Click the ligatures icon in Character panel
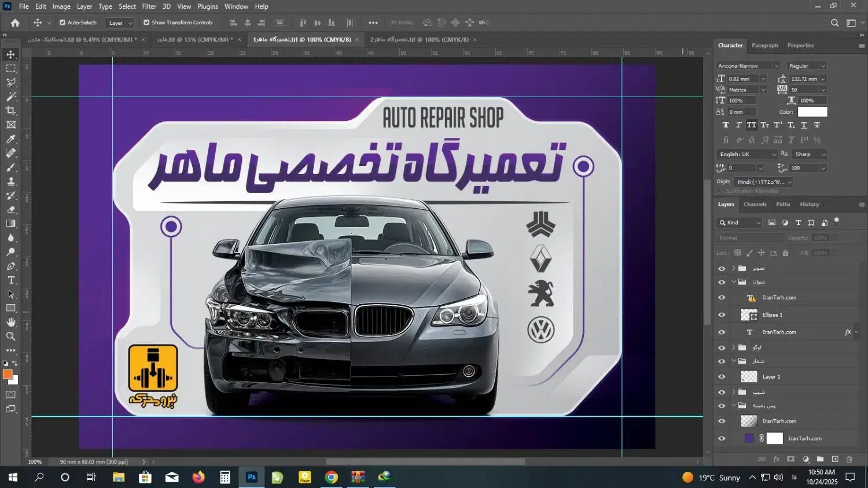 pyautogui.click(x=726, y=140)
